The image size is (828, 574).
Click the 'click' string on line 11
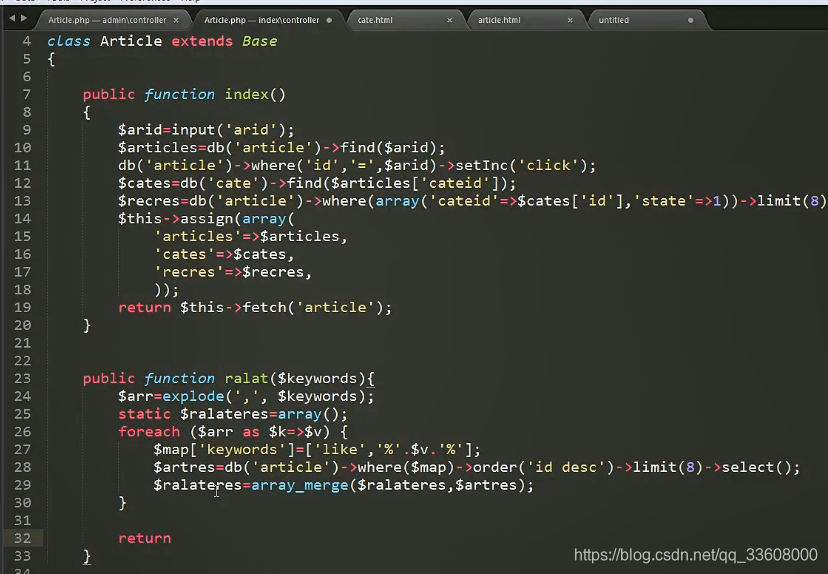[x=548, y=165]
